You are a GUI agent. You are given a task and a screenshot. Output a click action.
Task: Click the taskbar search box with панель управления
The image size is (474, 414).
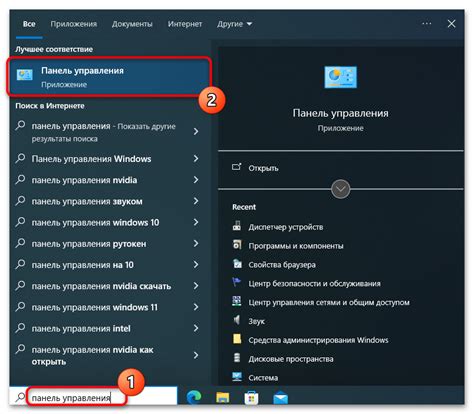pos(94,396)
